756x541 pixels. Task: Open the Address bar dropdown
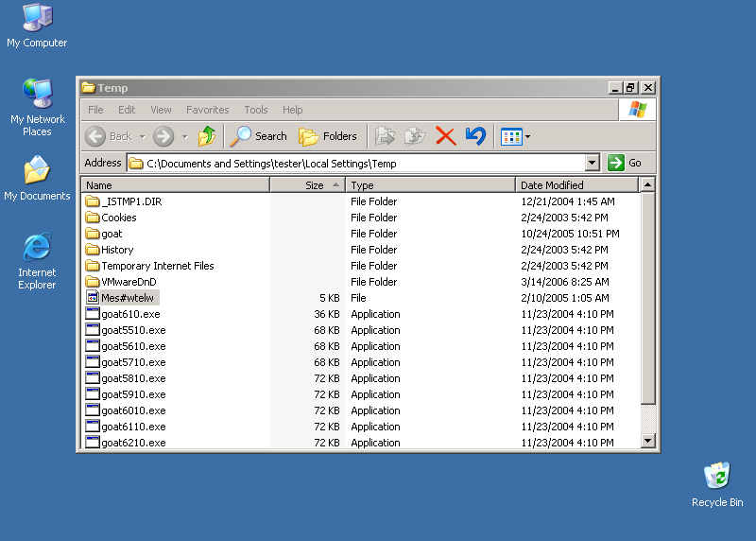click(x=593, y=163)
